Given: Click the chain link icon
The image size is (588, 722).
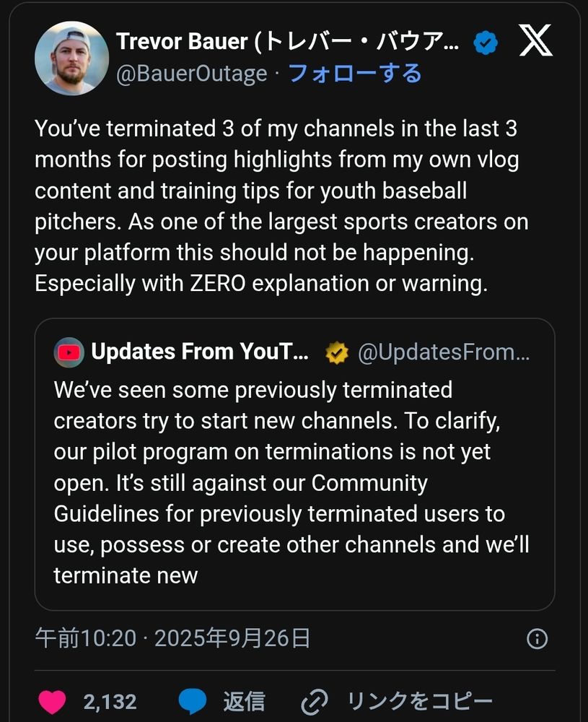Looking at the screenshot, I should [315, 702].
